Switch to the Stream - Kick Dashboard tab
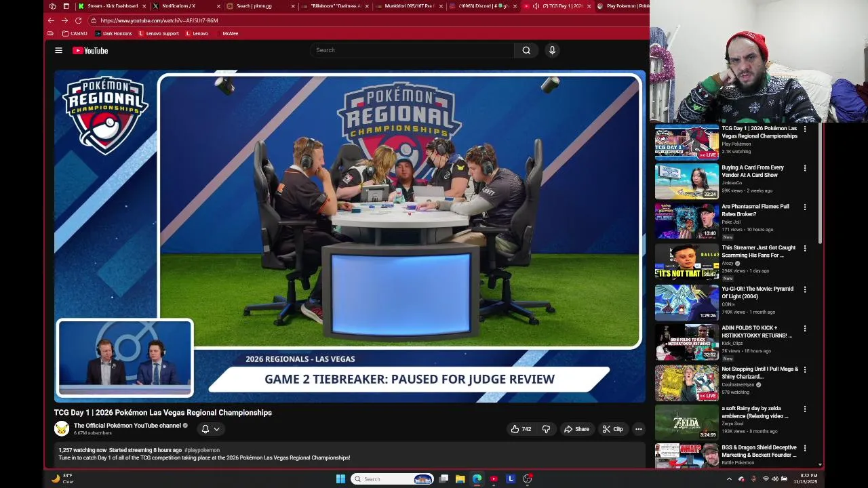The image size is (868, 488). click(x=112, y=6)
